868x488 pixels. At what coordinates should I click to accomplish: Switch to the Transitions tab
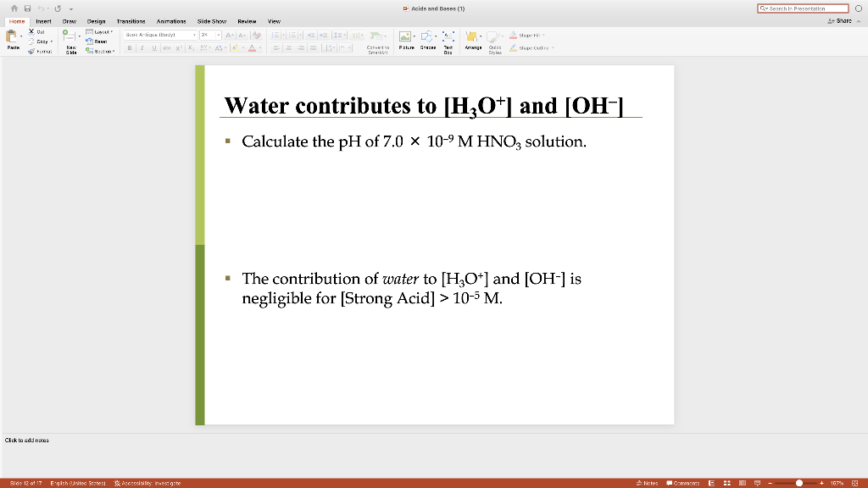coord(131,21)
